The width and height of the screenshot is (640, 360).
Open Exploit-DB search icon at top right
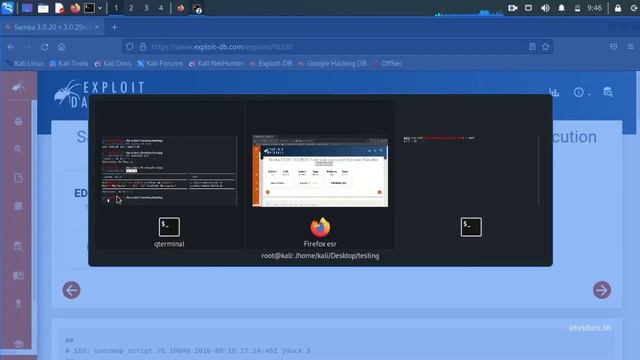[x=608, y=92]
